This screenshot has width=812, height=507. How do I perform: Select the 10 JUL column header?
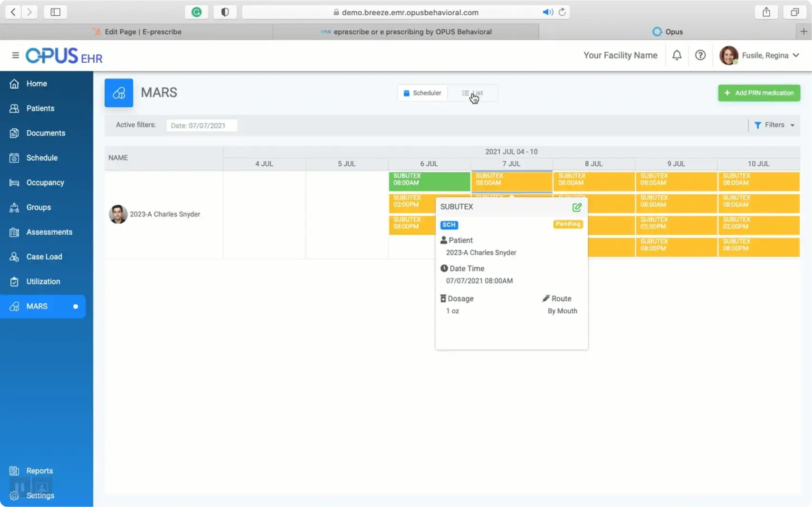click(x=758, y=163)
